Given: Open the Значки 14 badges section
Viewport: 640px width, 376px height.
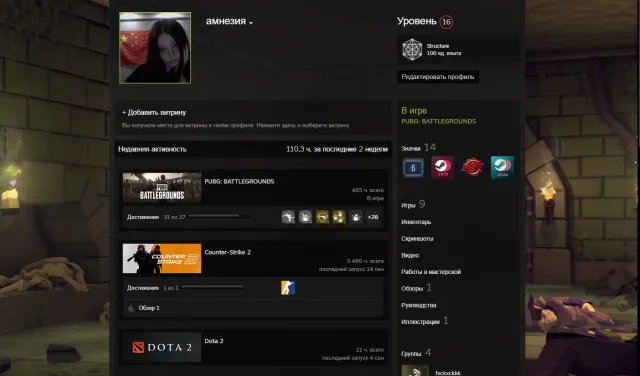Looking at the screenshot, I should pos(418,147).
